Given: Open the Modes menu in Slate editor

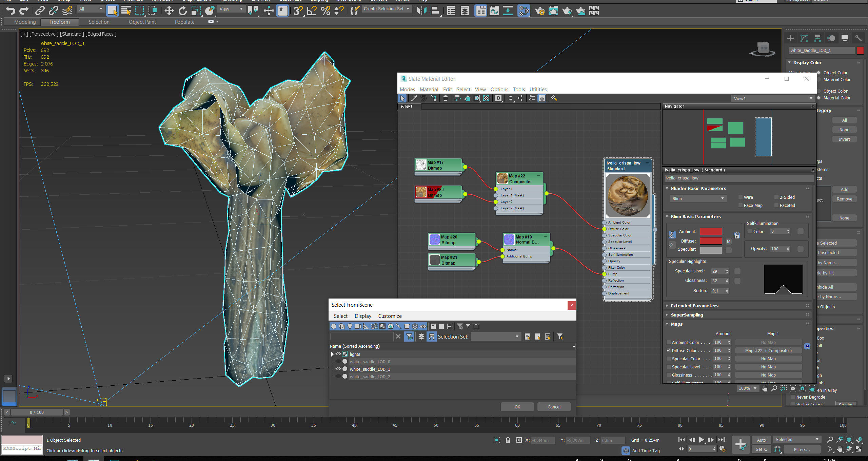Looking at the screenshot, I should tap(407, 90).
